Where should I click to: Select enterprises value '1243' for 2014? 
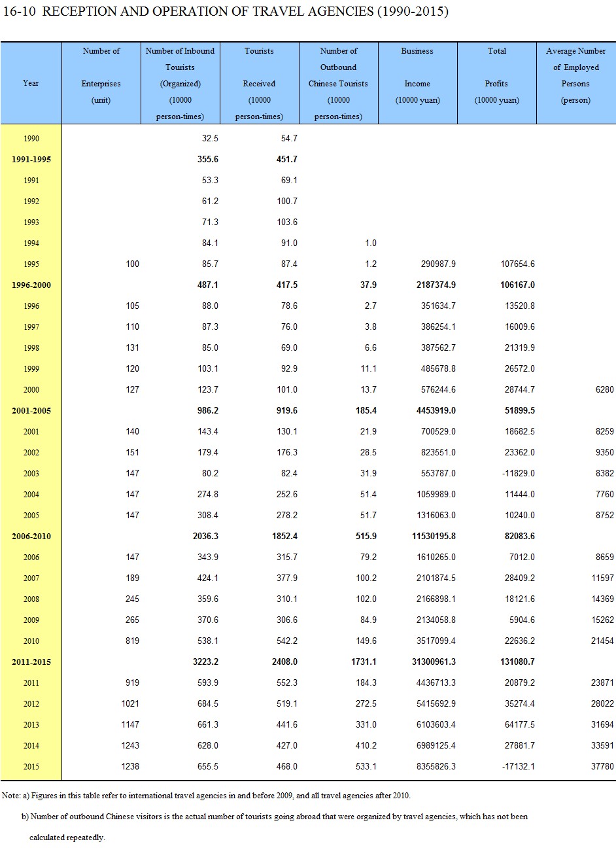point(130,746)
